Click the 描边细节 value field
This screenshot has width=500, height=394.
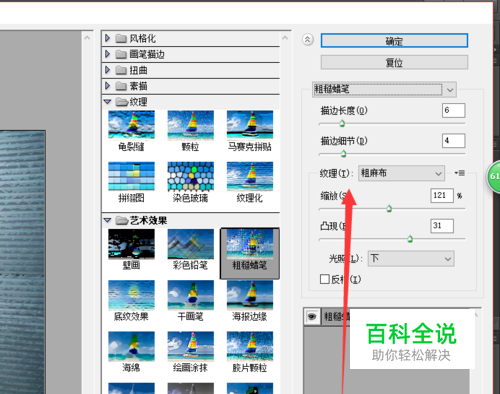coord(453,141)
